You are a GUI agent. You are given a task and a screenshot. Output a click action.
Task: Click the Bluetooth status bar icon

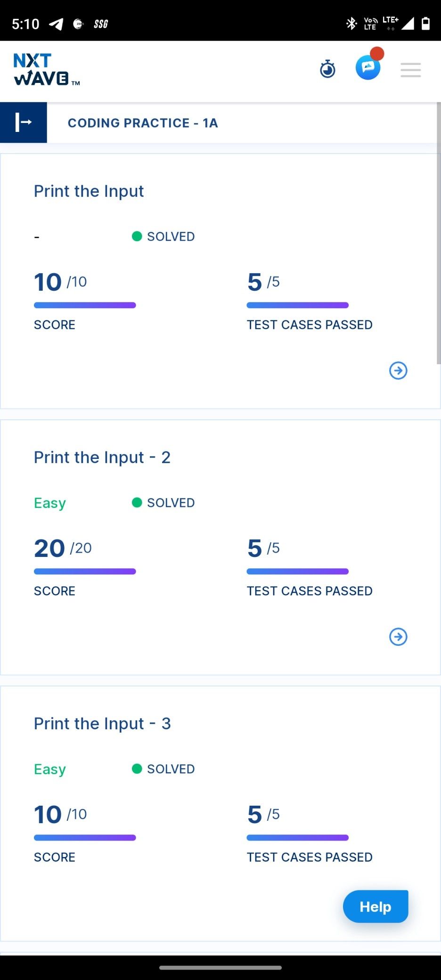(351, 24)
